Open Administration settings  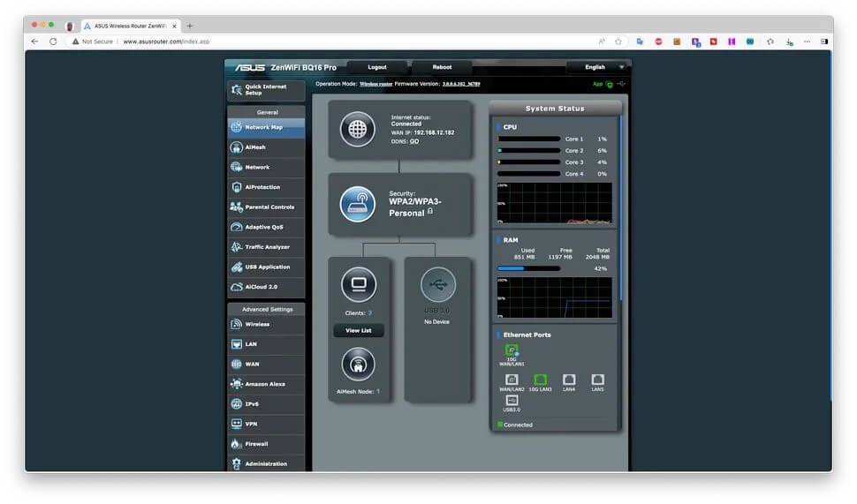click(266, 464)
